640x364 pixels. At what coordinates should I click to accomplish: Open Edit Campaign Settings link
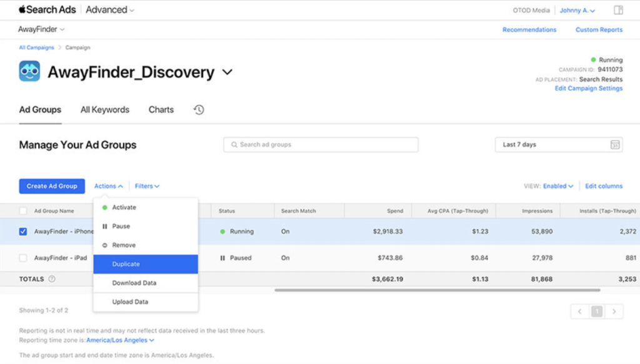point(589,89)
